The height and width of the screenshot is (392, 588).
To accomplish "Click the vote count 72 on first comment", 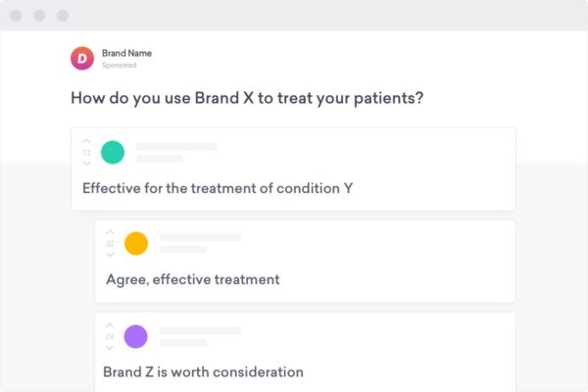I will point(86,152).
